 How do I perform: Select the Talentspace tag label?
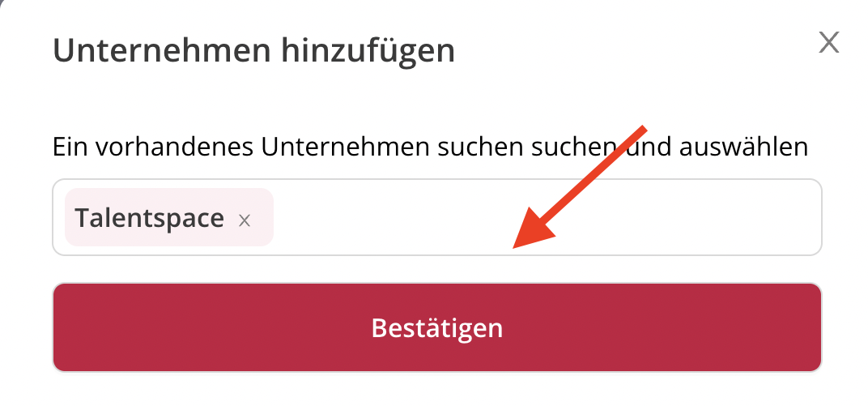[149, 218]
